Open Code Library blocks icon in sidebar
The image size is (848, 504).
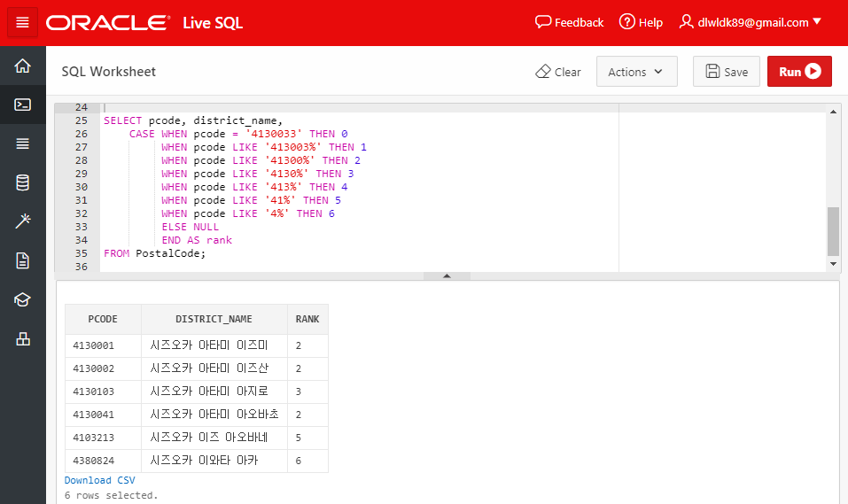(23, 339)
